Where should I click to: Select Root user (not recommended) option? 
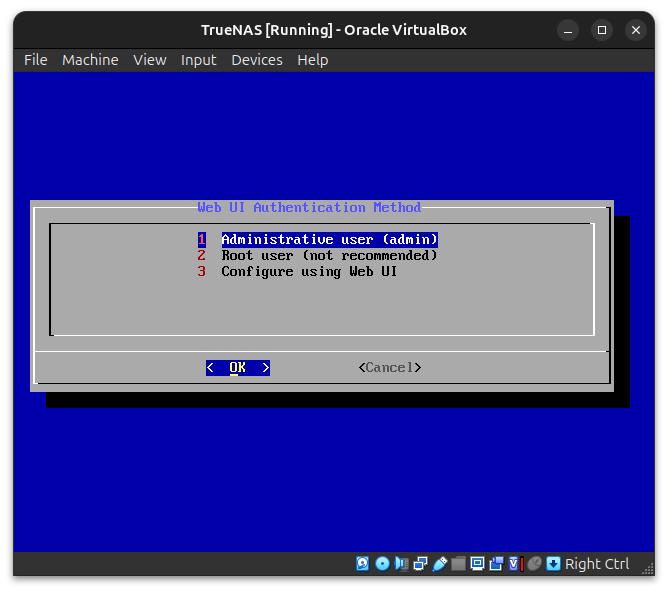329,256
